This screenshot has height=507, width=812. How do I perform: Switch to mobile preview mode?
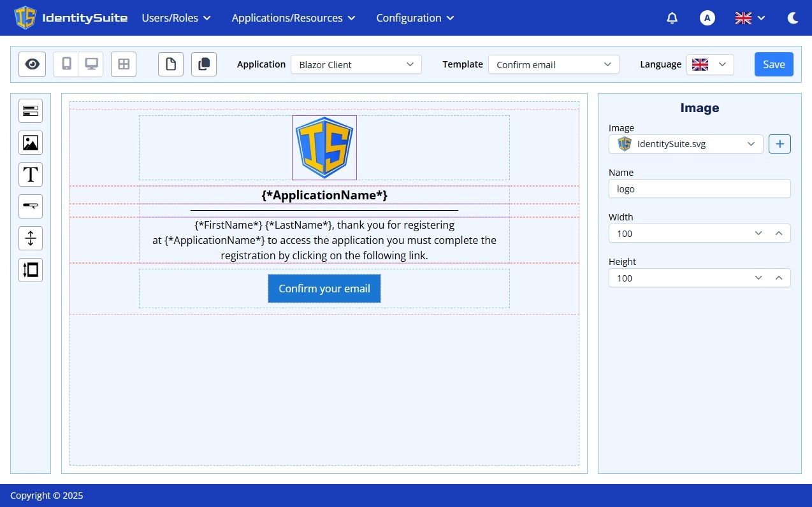click(66, 64)
